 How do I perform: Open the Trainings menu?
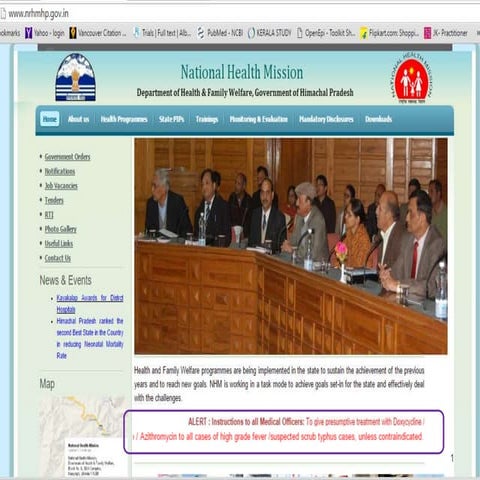[207, 119]
